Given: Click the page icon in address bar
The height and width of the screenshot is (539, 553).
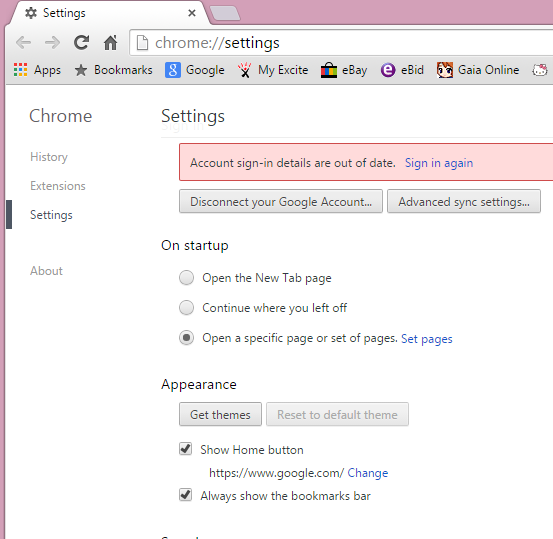Looking at the screenshot, I should click(142, 43).
